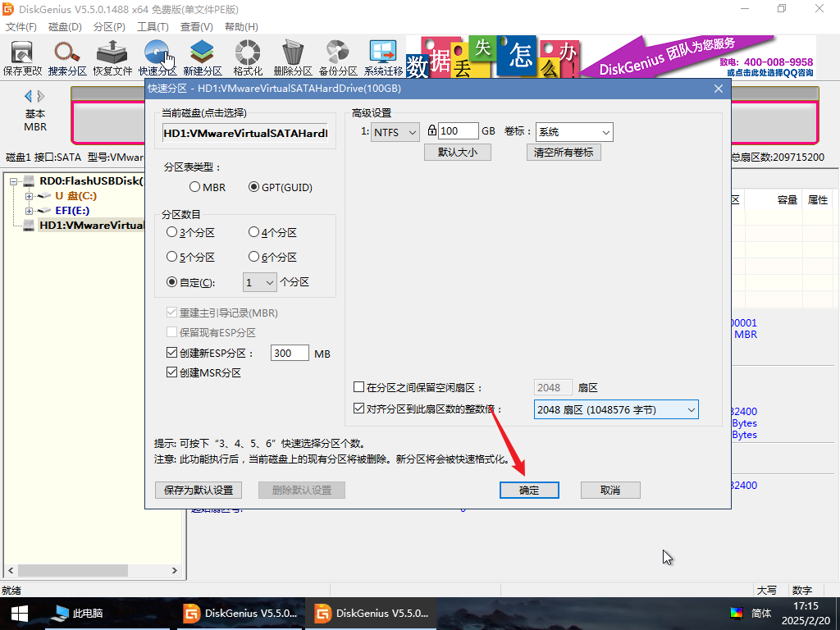This screenshot has width=840, height=630.
Task: Select RD0:FlashUSBDisk in disk tree
Action: tap(91, 180)
